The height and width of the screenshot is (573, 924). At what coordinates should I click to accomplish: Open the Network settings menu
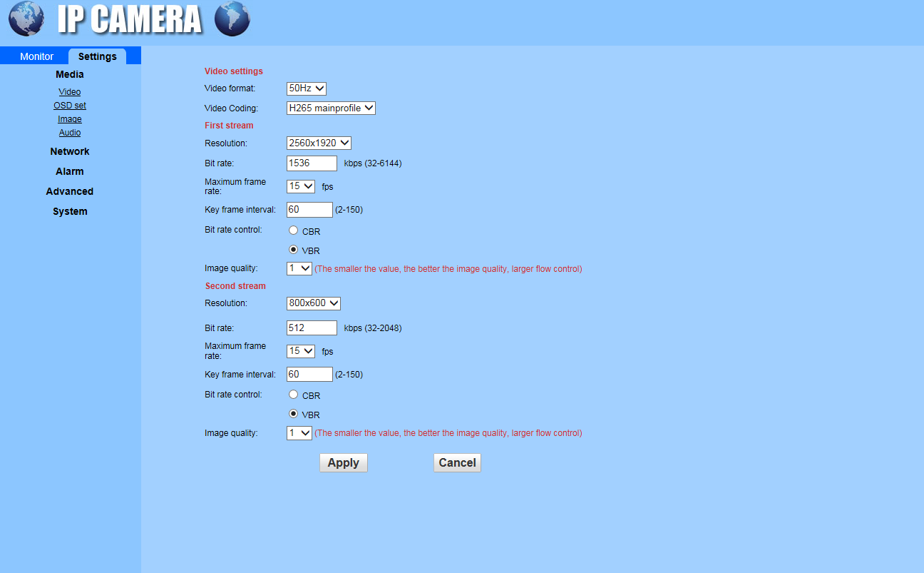70,151
